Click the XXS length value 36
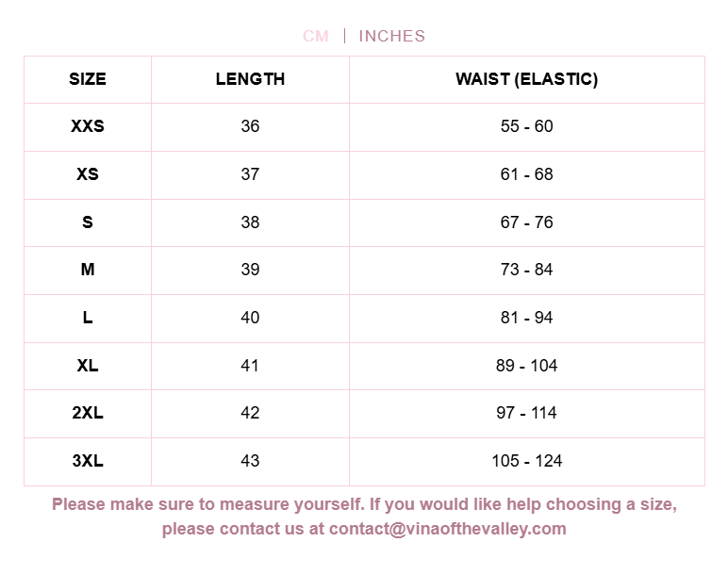This screenshot has width=728, height=575. click(x=250, y=126)
